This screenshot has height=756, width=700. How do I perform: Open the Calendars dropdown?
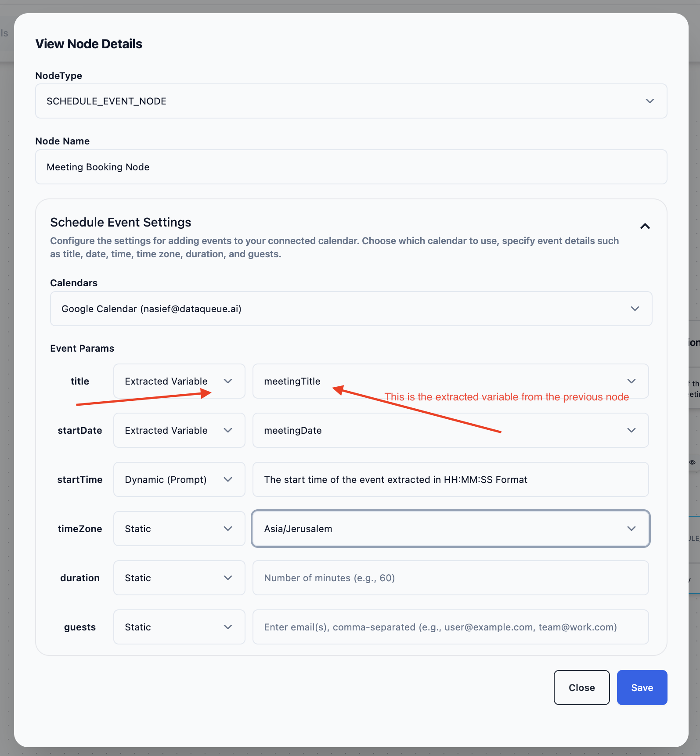point(351,309)
